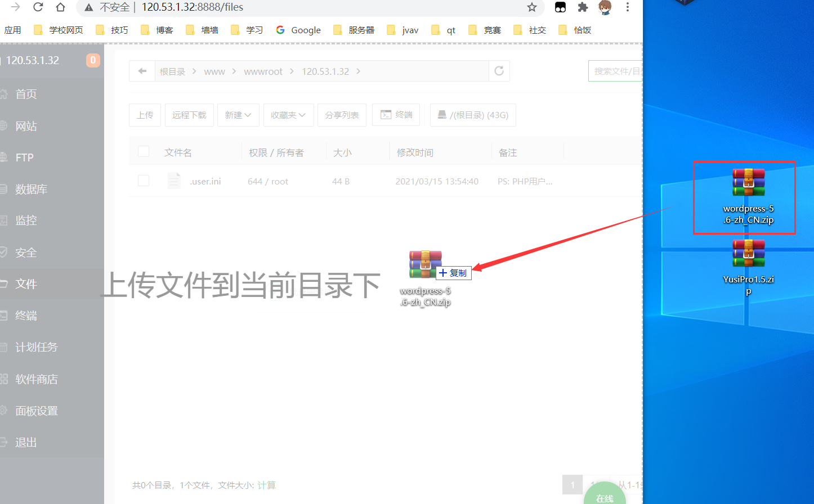Open Chrome's three-dot menu

[x=628, y=7]
